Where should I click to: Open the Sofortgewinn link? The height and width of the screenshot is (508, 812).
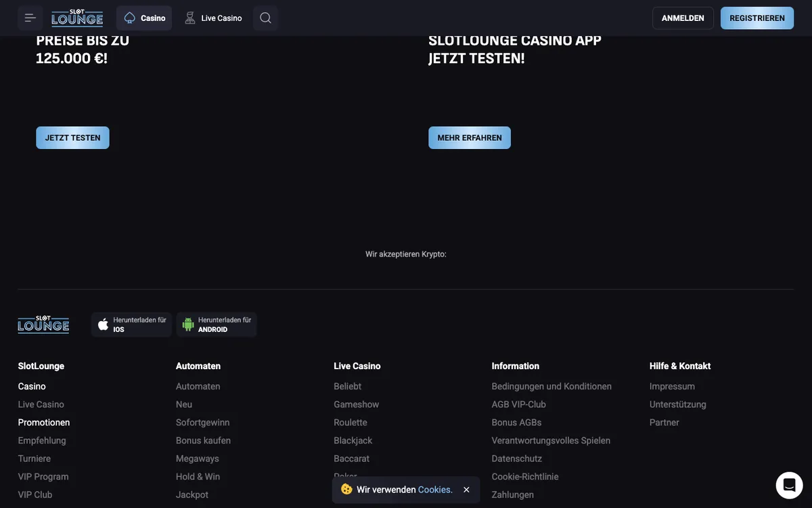tap(203, 423)
